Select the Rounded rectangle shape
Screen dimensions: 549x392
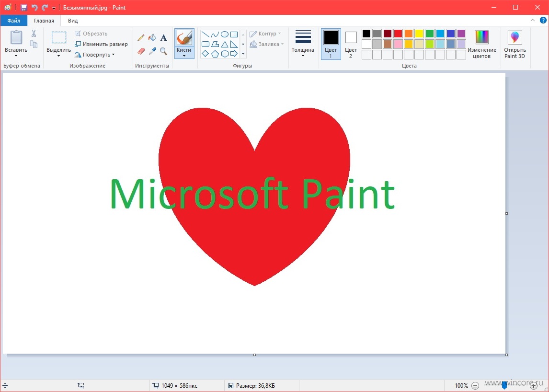coord(206,44)
